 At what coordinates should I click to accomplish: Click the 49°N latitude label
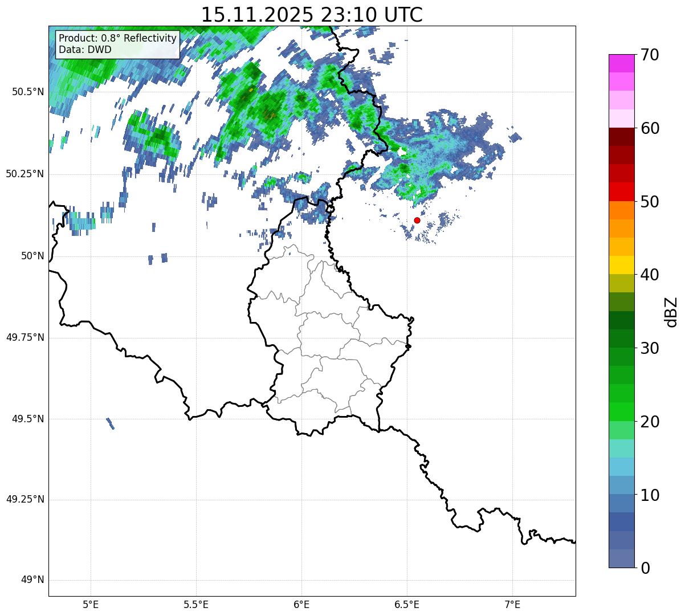(32, 580)
